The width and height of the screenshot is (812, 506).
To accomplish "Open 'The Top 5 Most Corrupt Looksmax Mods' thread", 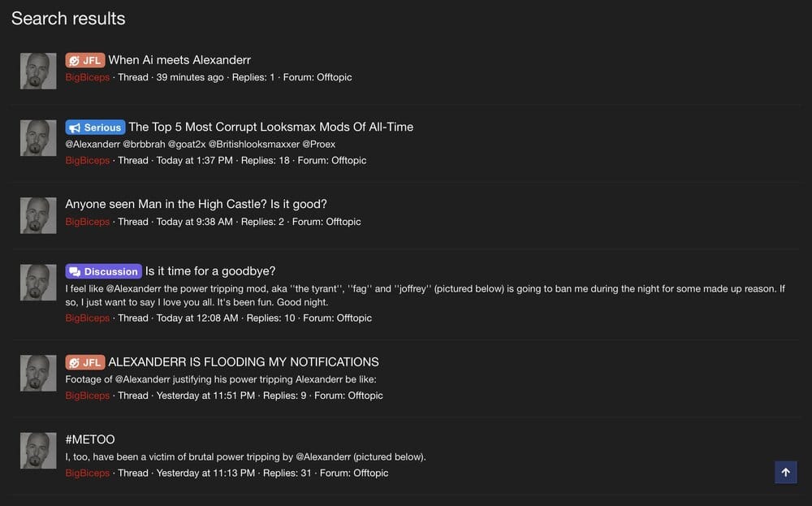I will click(270, 127).
